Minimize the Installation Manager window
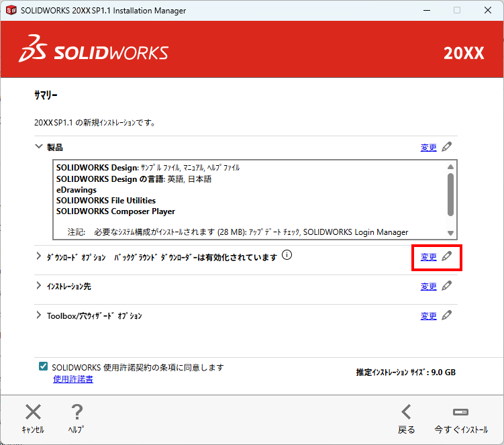Screen dimensions: 504x445 pyautogui.click(x=427, y=10)
